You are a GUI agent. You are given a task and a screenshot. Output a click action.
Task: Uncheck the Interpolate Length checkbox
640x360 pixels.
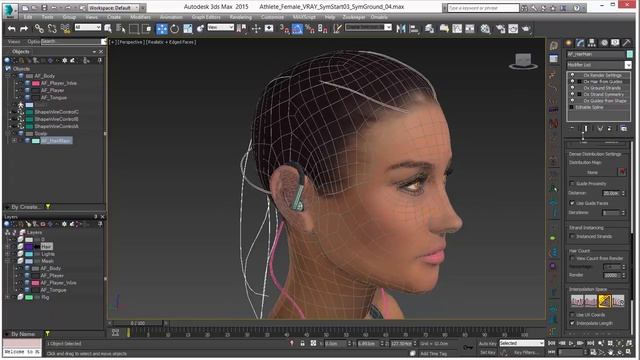572,323
